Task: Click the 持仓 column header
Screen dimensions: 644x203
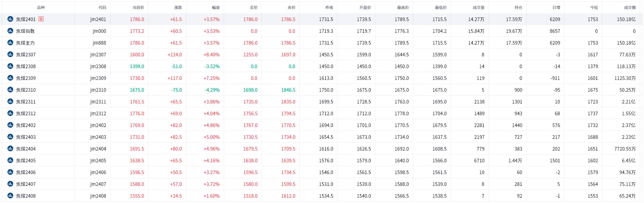Action: pos(518,7)
